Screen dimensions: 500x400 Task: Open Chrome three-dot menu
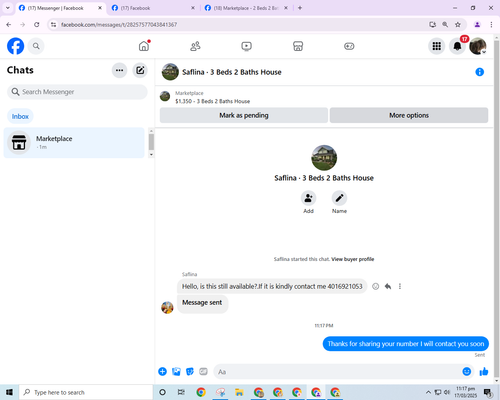point(491,25)
